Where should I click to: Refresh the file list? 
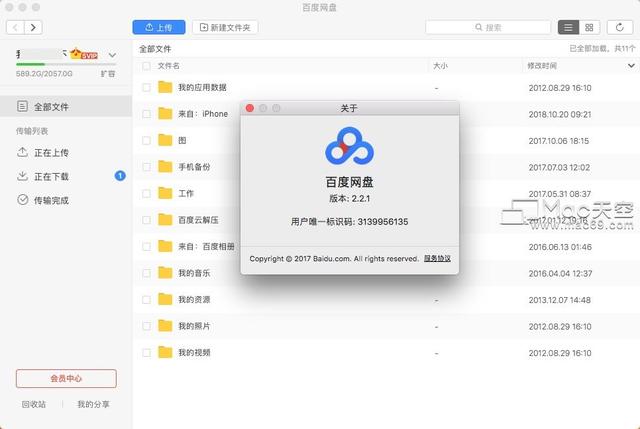pyautogui.click(x=620, y=27)
